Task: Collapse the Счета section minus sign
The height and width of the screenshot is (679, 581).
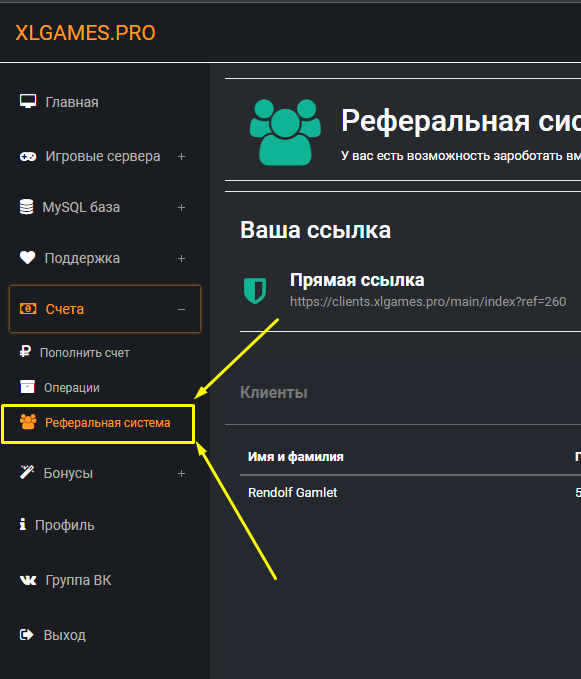Action: click(x=181, y=310)
